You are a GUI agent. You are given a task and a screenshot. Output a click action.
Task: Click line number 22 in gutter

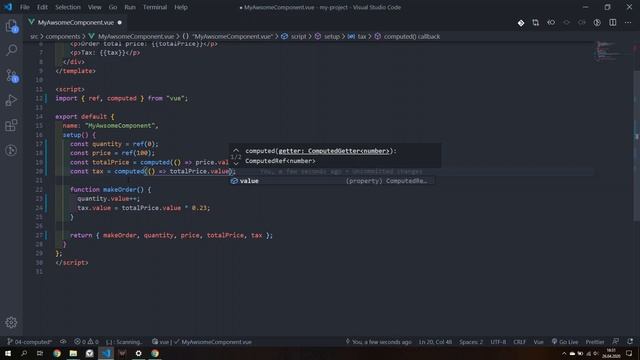point(39,189)
